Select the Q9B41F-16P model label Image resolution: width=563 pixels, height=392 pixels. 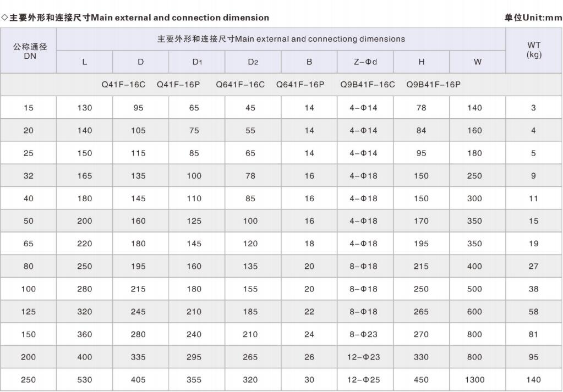point(433,85)
